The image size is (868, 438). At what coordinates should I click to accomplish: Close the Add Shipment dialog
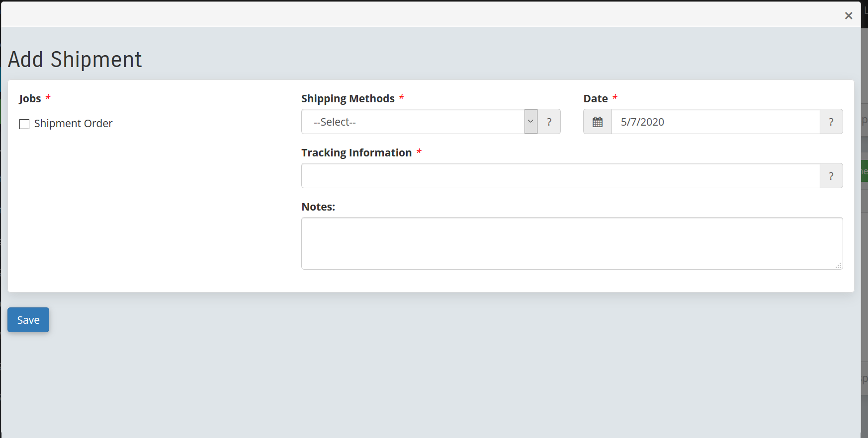click(848, 16)
